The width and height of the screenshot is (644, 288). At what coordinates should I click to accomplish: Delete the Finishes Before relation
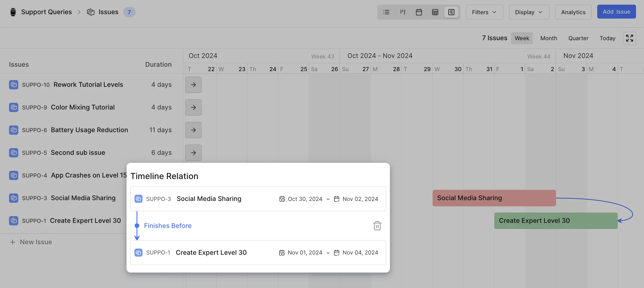click(377, 225)
